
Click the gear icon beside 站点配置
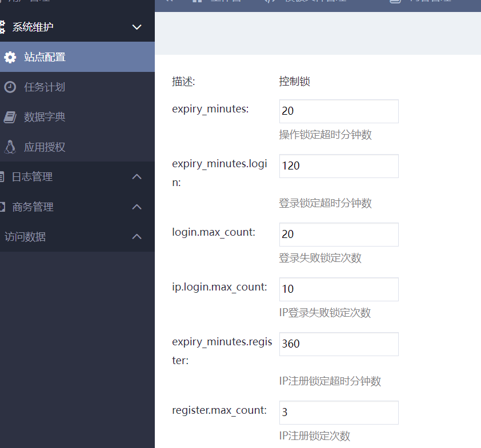pos(10,57)
